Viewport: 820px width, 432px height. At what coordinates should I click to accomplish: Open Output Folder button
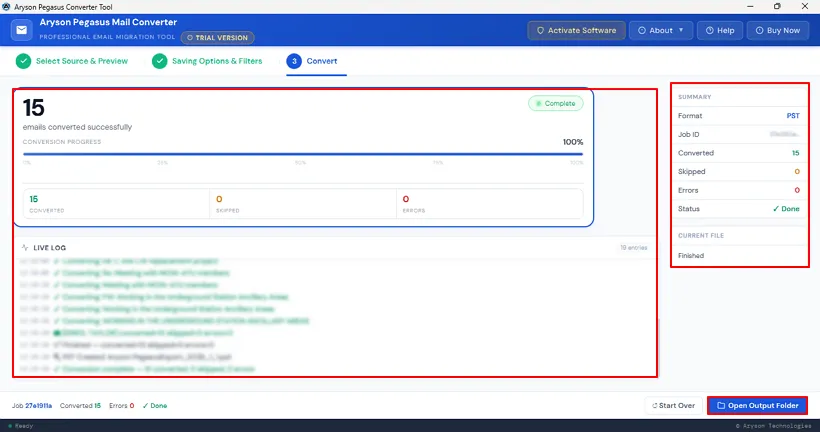coord(757,405)
